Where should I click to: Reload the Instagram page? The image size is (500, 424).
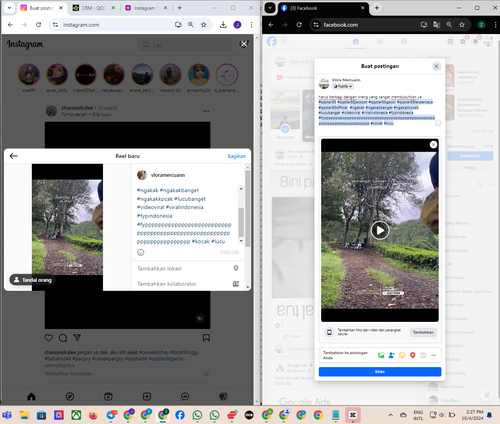point(39,25)
